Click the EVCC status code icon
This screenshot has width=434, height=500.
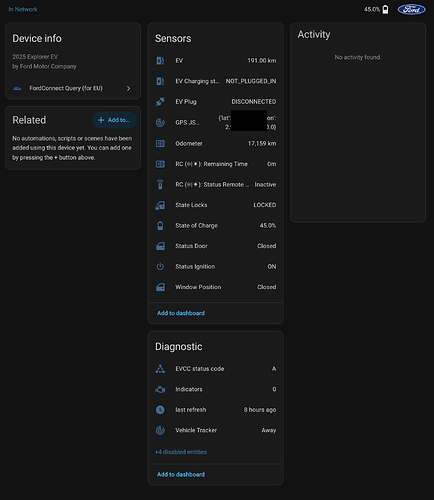pyautogui.click(x=160, y=369)
